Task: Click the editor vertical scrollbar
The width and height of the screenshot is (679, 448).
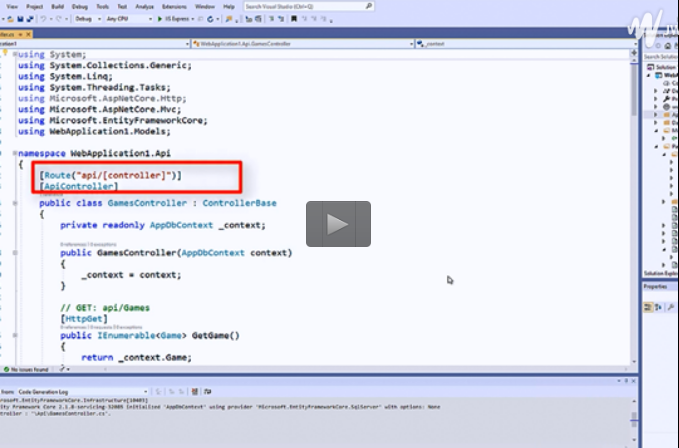Action: coord(634,200)
